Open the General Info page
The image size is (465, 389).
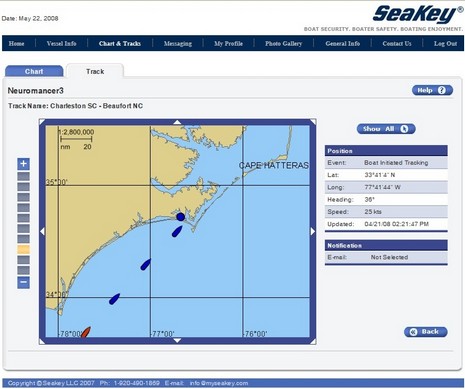343,44
